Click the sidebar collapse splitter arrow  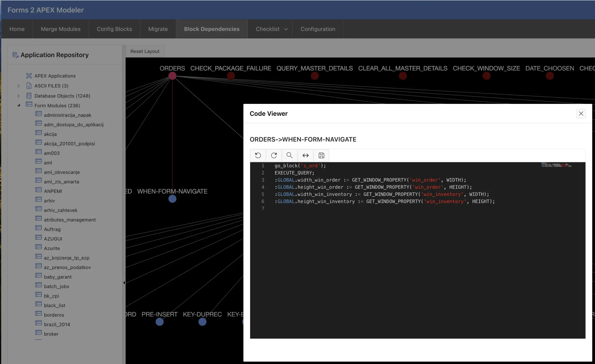click(124, 283)
